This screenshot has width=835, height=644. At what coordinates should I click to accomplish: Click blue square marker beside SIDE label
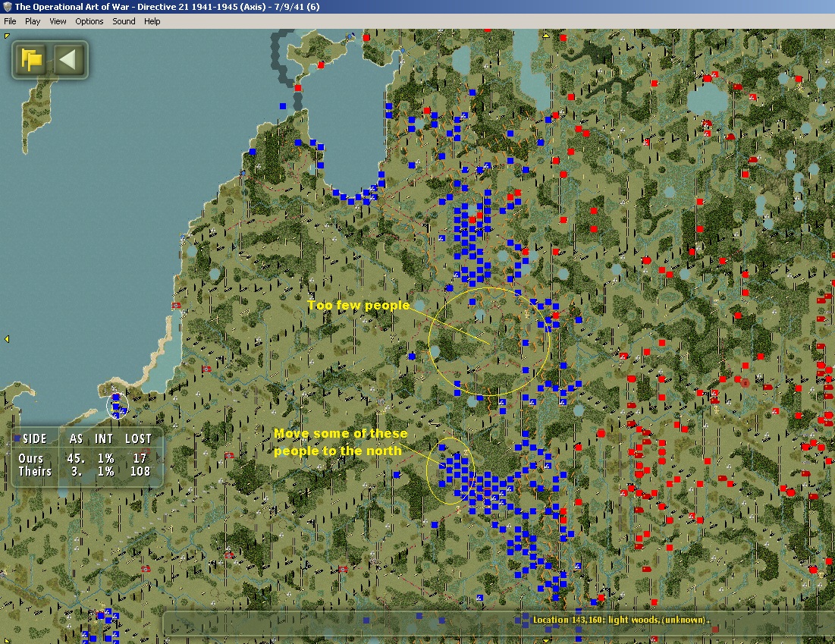pyautogui.click(x=17, y=438)
